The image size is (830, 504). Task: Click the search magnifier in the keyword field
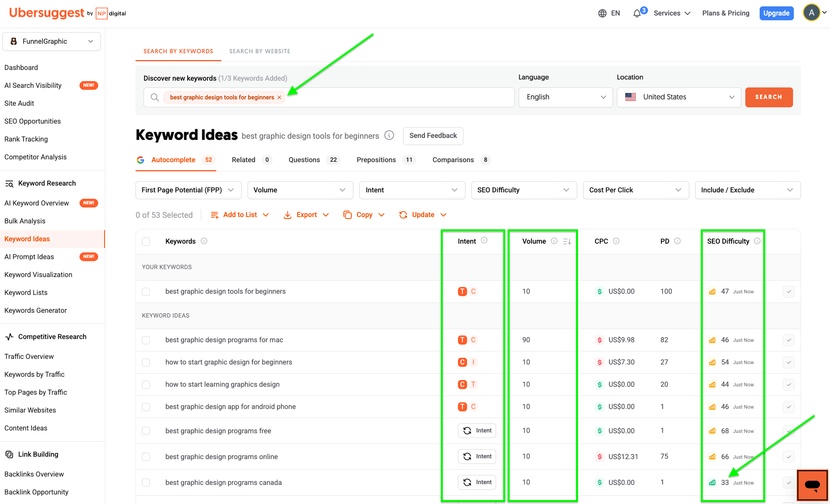pos(155,97)
